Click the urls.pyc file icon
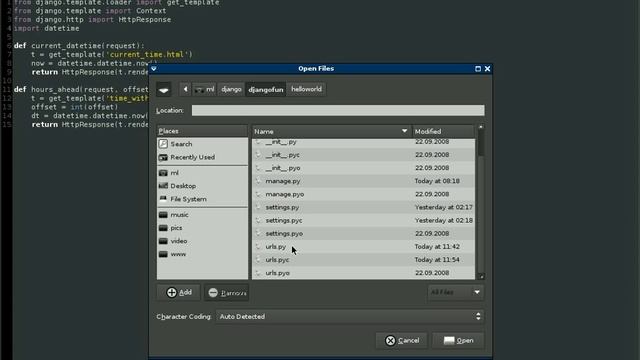This screenshot has height=360, width=640. (258, 260)
